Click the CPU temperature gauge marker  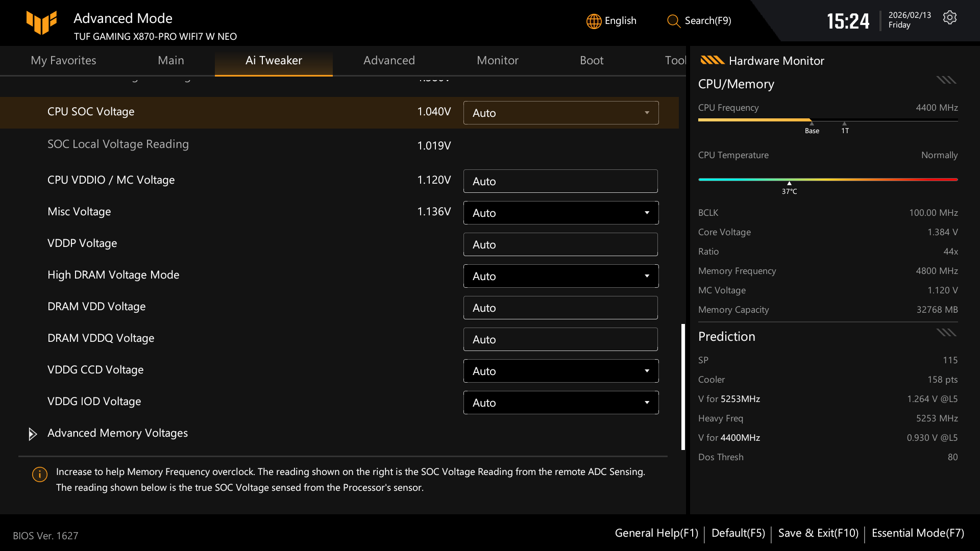[x=789, y=183]
